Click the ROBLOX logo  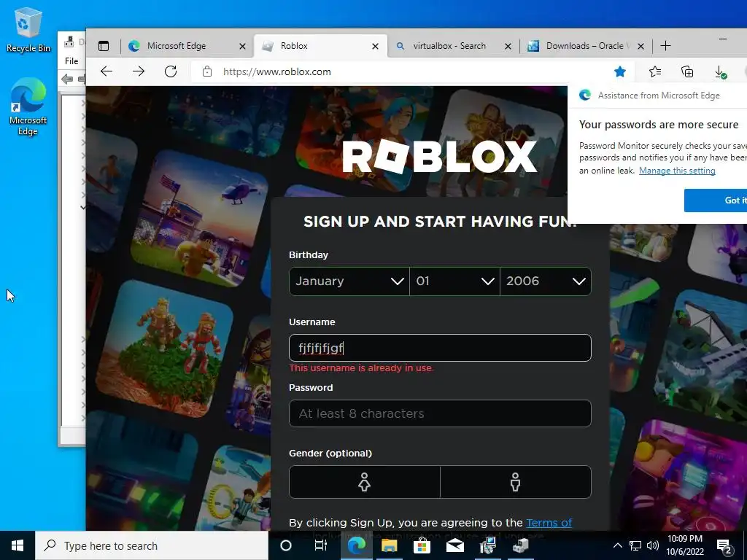[440, 156]
